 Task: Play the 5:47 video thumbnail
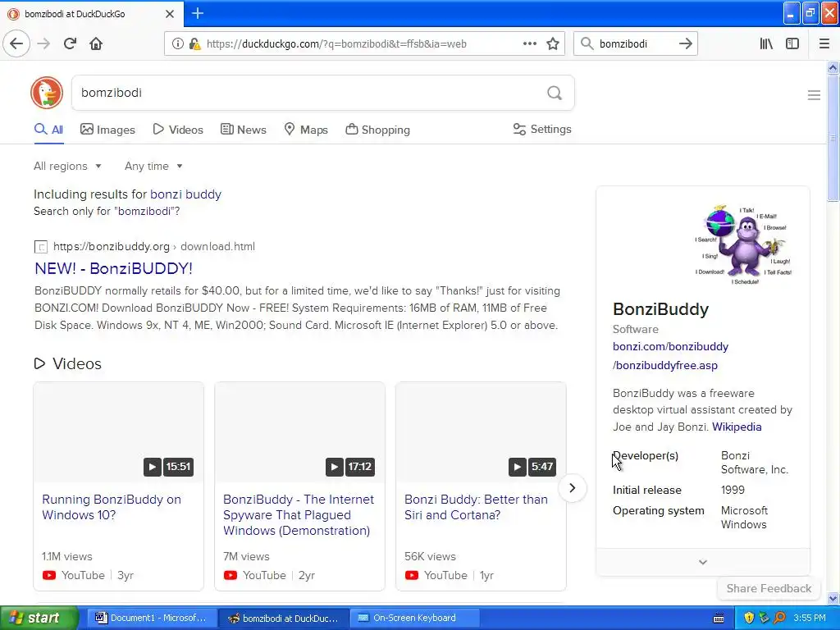click(481, 432)
